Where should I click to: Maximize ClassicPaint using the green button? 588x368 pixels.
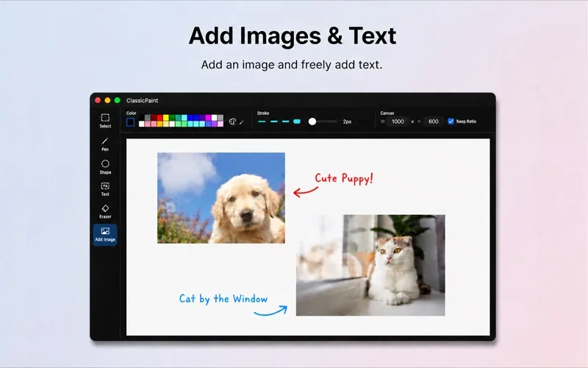(x=118, y=100)
